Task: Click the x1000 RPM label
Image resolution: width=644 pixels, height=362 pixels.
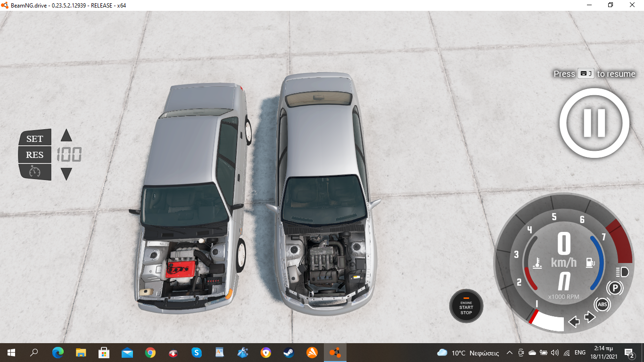Action: click(x=564, y=297)
